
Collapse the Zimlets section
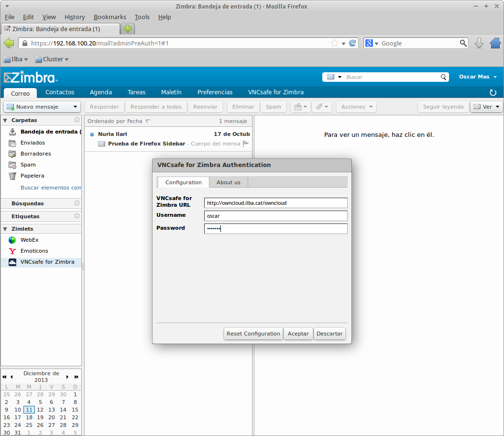point(5,229)
